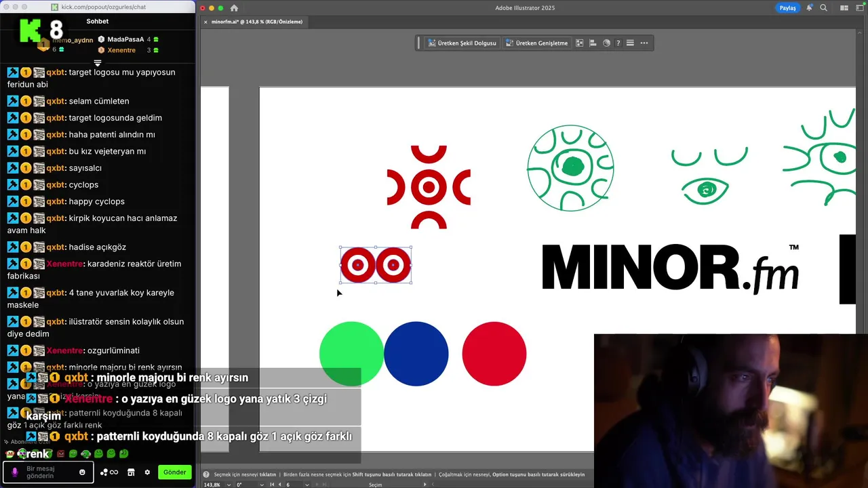Click the Sohbet chat header

[x=98, y=21]
